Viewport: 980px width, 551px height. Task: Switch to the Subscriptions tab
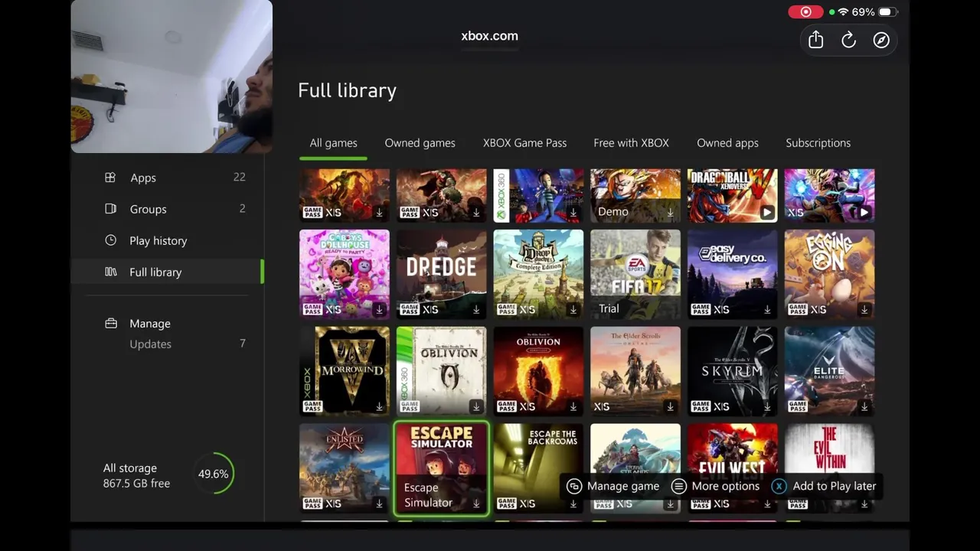tap(818, 143)
